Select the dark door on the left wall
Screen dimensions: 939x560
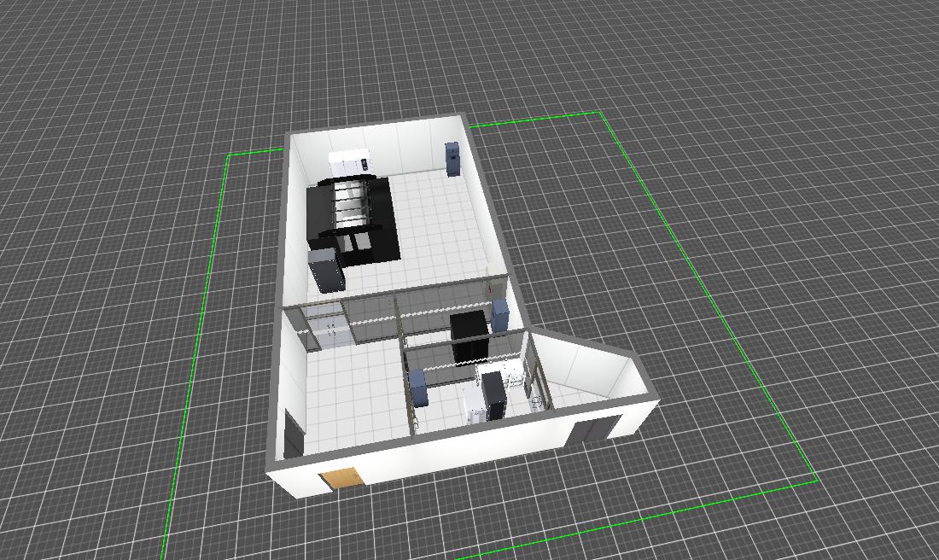coord(293,434)
